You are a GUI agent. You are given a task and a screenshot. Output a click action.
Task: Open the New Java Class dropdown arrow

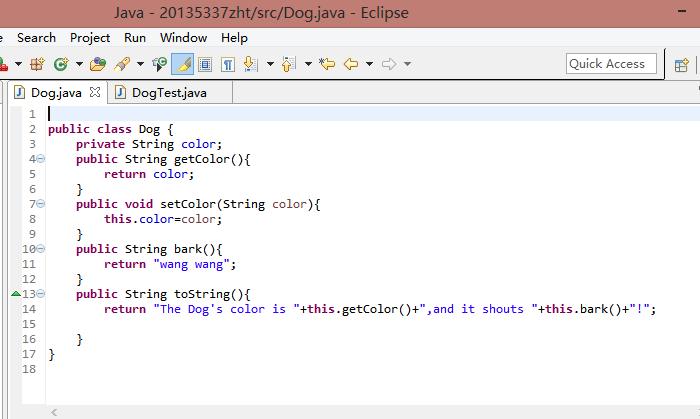pos(79,64)
